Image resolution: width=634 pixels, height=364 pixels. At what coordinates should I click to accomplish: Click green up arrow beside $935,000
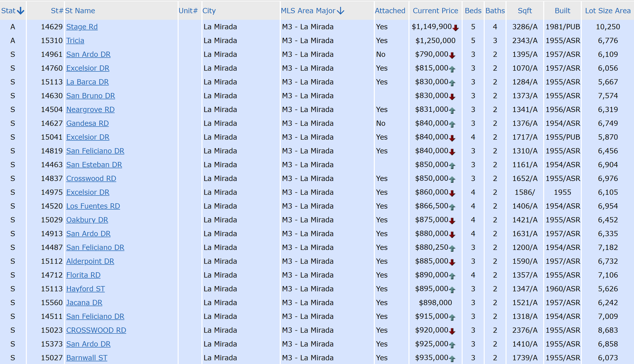point(452,358)
